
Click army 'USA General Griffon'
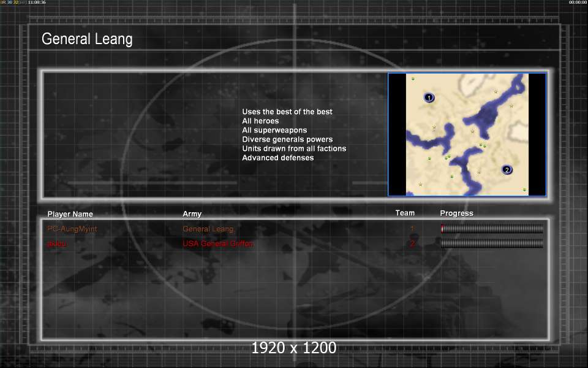(218, 243)
